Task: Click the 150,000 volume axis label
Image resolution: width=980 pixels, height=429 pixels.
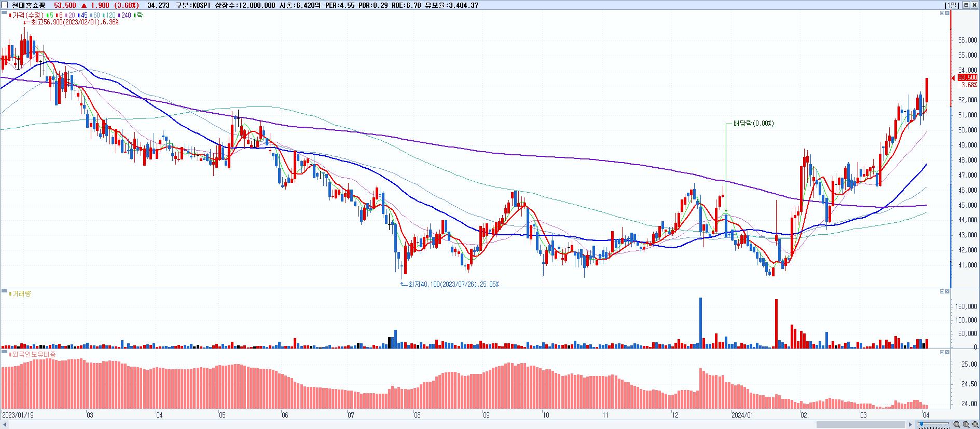Action: [966, 307]
